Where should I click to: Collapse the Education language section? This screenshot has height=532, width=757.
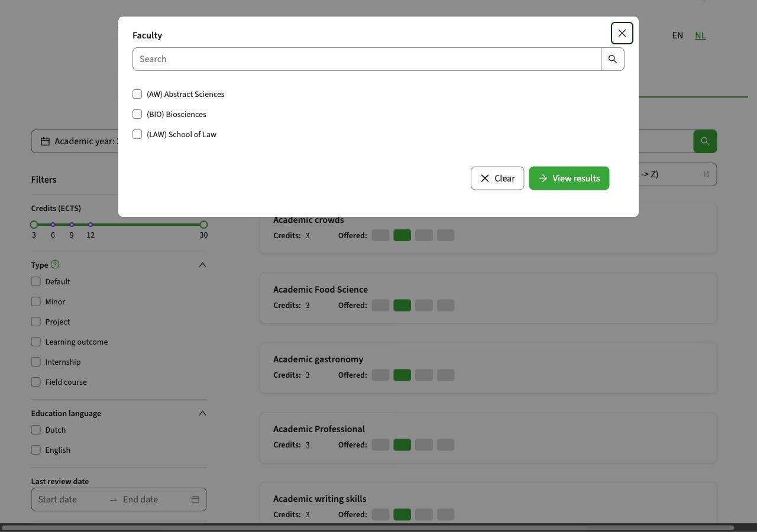pyautogui.click(x=202, y=413)
